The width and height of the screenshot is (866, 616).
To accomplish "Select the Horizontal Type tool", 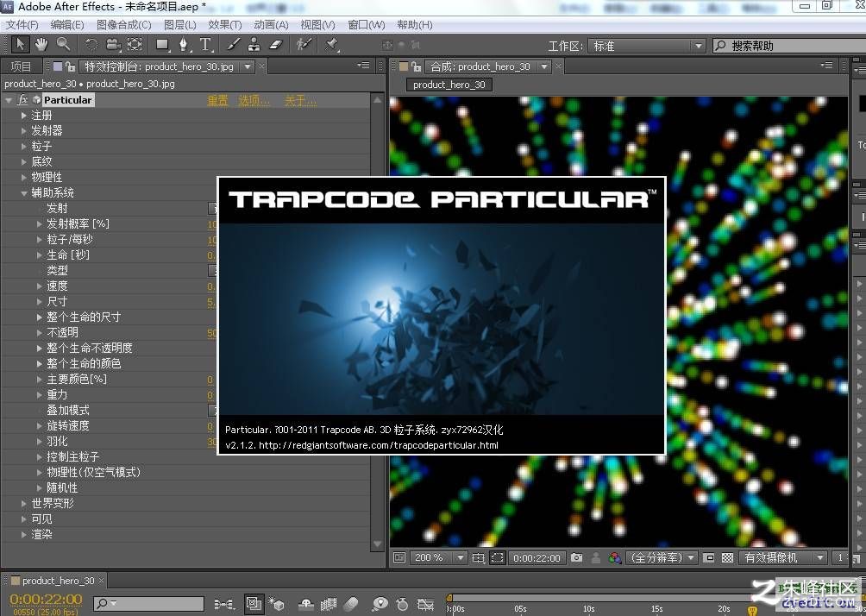I will pyautogui.click(x=205, y=45).
